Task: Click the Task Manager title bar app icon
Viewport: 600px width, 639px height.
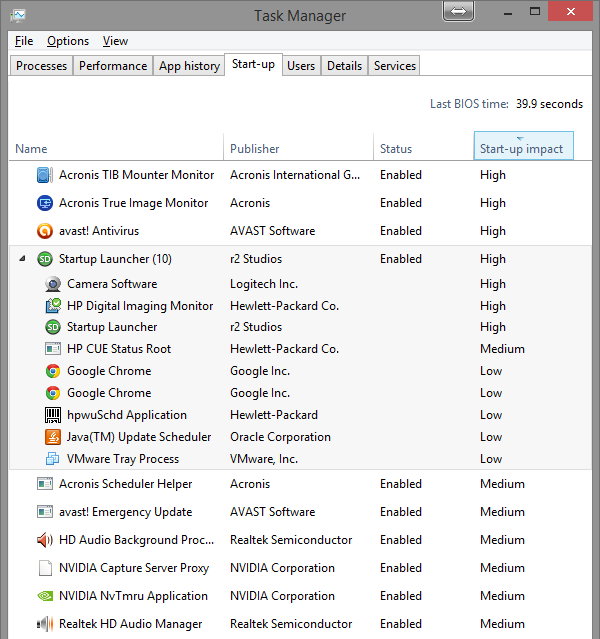Action: pyautogui.click(x=18, y=16)
